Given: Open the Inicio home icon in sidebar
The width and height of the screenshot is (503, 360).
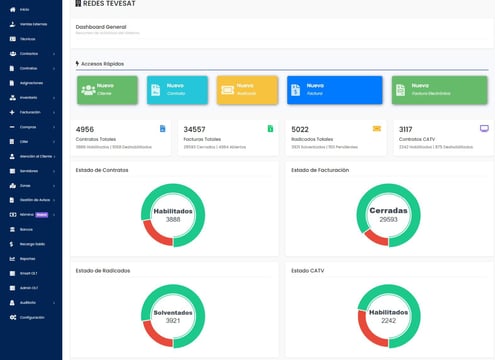Looking at the screenshot, I should (13, 10).
